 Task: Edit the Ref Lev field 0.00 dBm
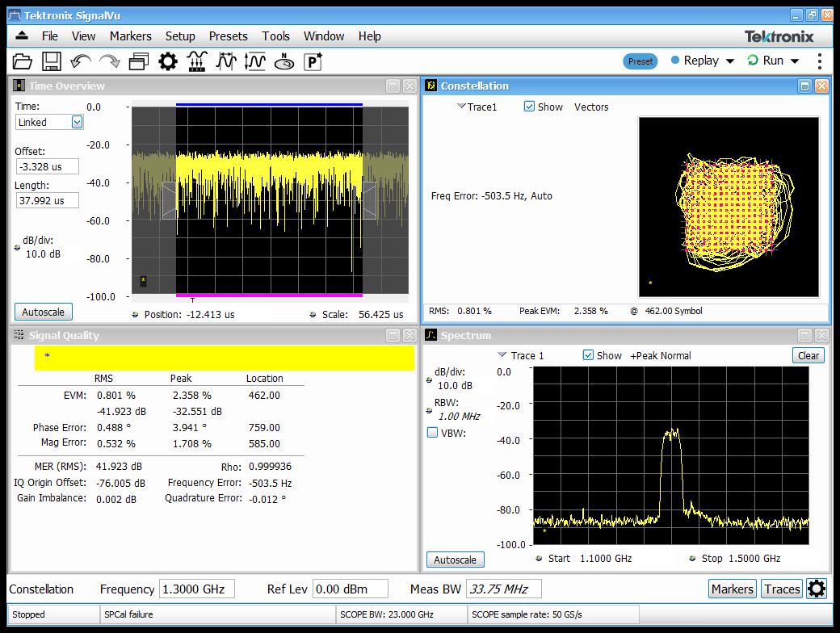350,589
